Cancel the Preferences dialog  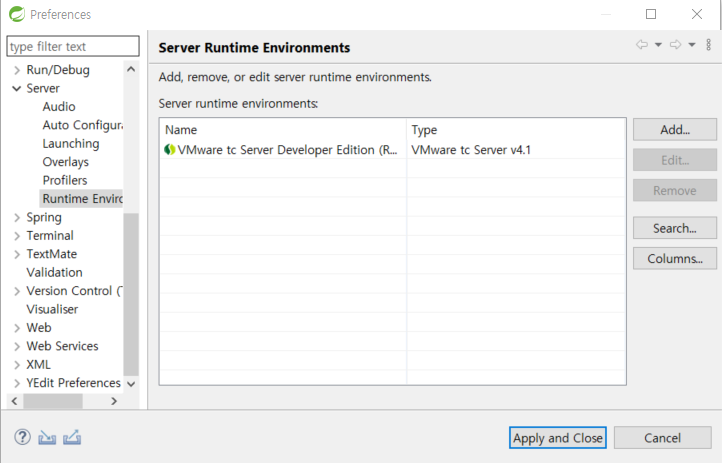coord(663,438)
